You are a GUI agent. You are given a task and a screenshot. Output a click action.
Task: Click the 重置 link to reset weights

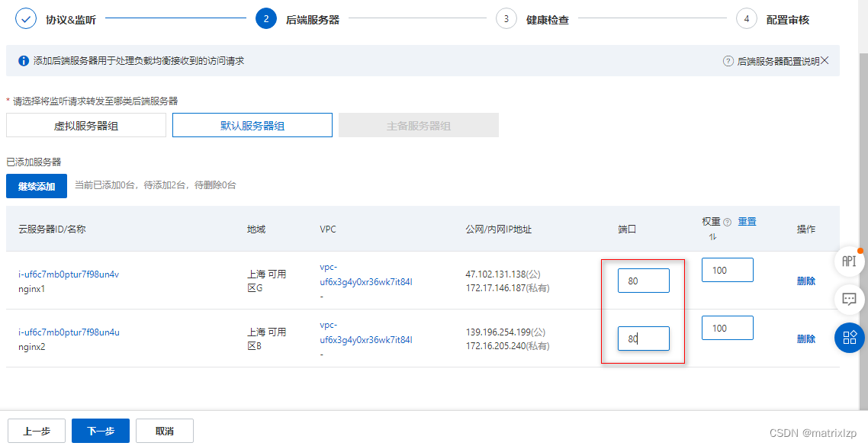(746, 221)
